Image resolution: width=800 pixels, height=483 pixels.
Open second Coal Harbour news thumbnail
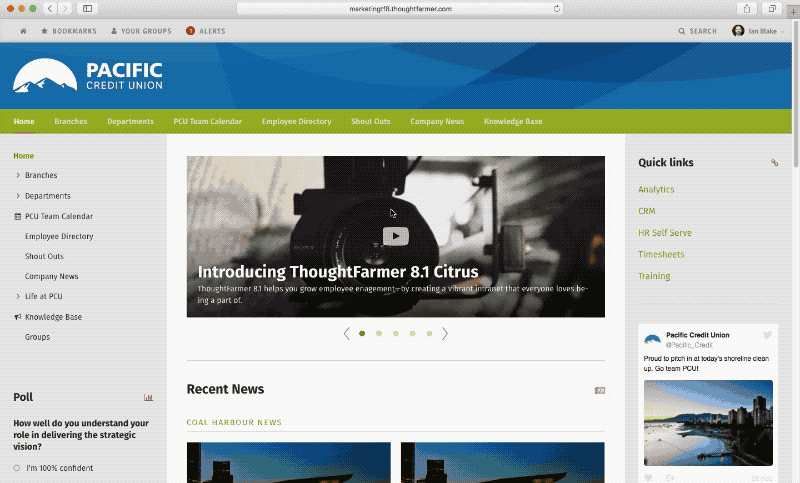pyautogui.click(x=503, y=463)
